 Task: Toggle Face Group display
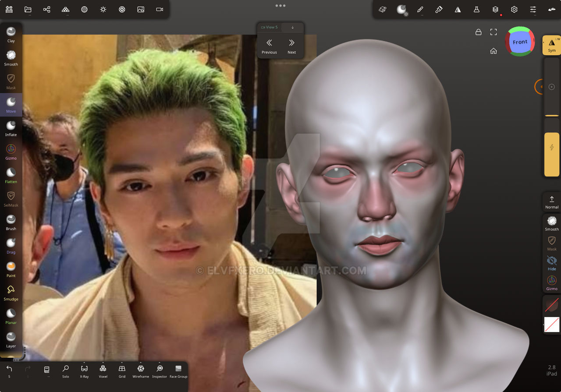coord(178,371)
